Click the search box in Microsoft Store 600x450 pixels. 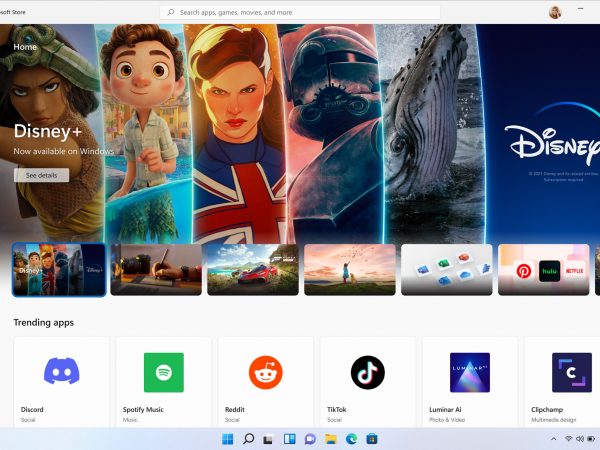click(300, 12)
